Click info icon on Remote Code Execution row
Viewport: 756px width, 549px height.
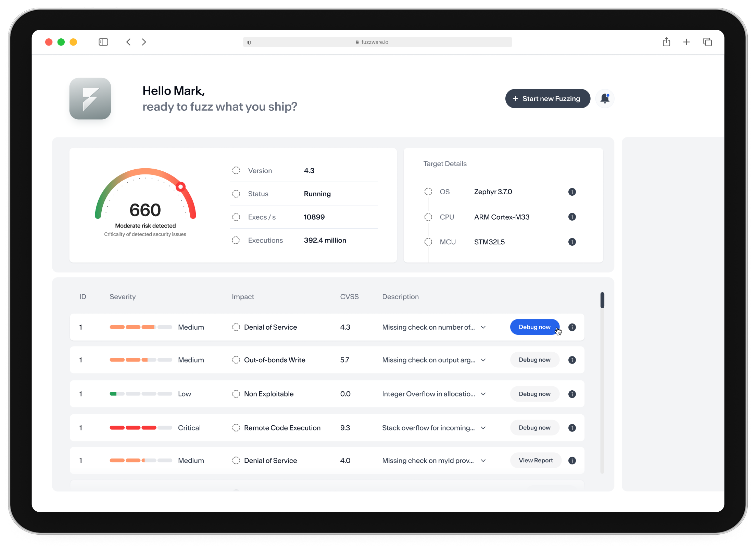click(x=572, y=428)
